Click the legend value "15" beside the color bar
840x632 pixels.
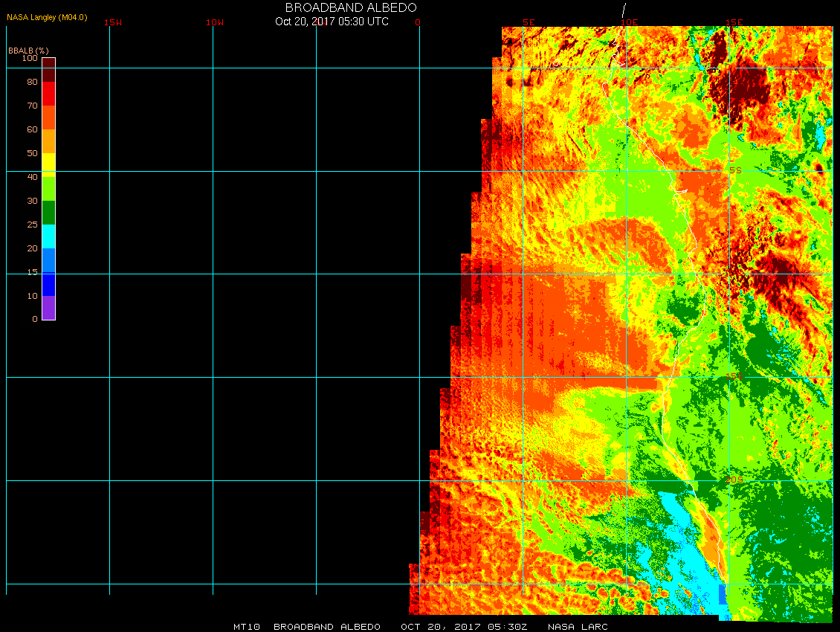tap(32, 272)
